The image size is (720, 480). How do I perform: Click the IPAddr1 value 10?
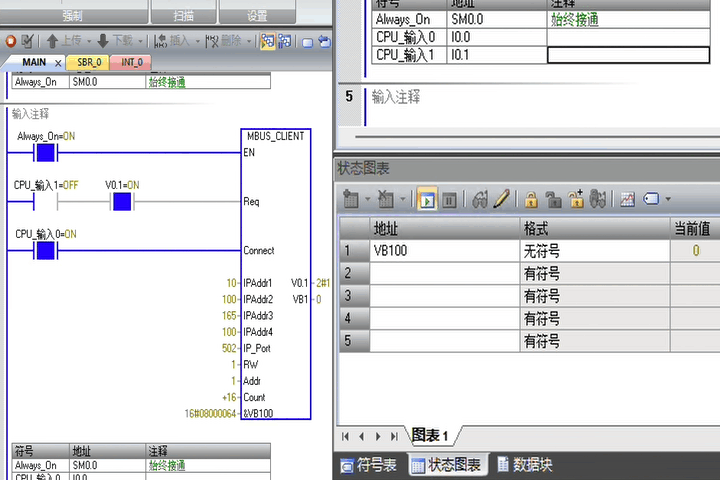(231, 283)
